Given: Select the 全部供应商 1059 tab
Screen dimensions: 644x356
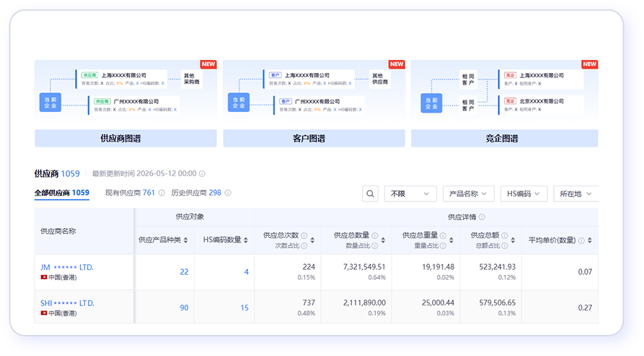Looking at the screenshot, I should 61,193.
